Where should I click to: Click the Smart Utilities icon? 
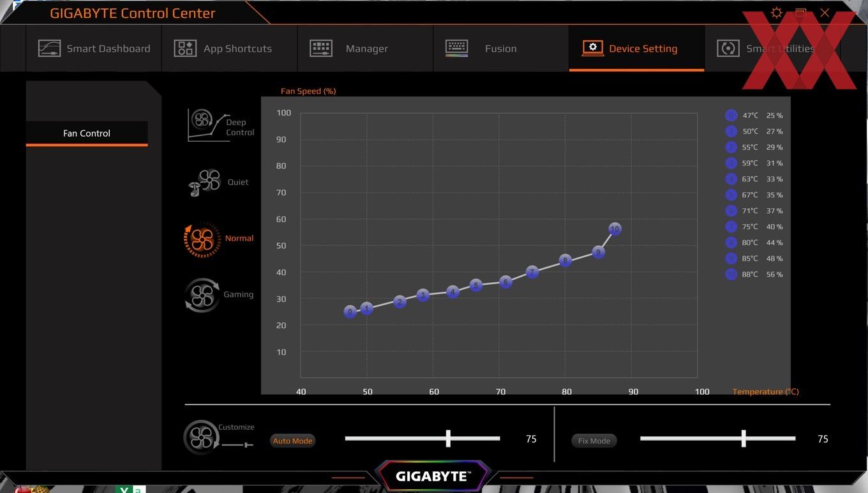click(728, 49)
